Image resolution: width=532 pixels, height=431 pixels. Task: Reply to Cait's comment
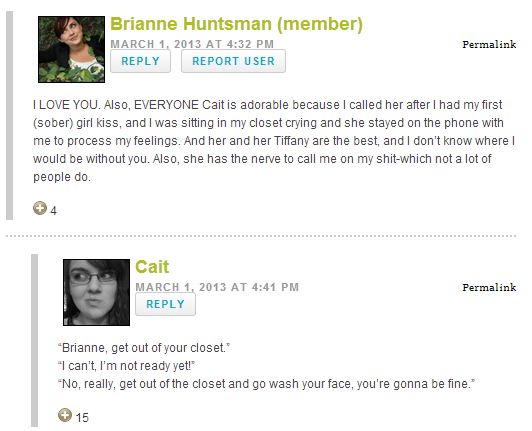point(165,304)
